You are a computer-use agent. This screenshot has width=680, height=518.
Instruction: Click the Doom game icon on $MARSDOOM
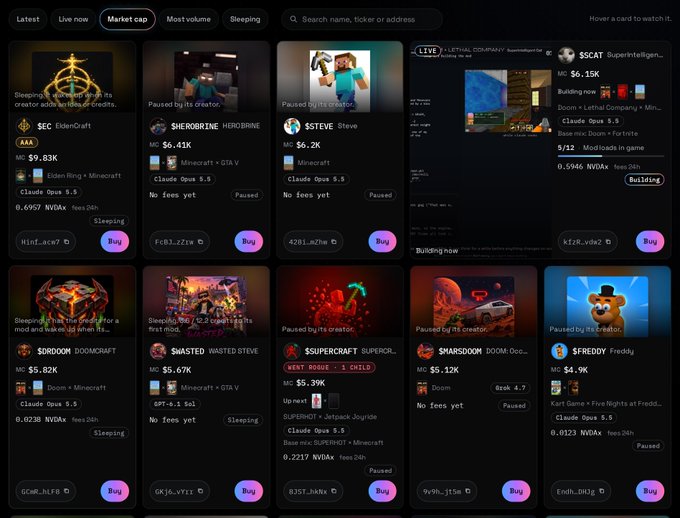click(x=422, y=388)
